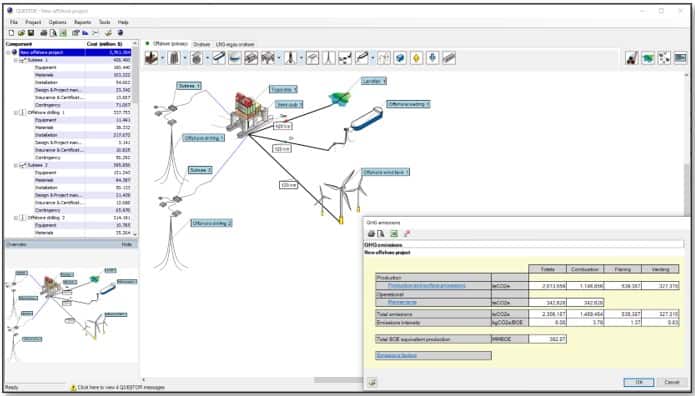The image size is (695, 396).
Task: Click the red pin icon in GHG emissions dialog
Action: coord(407,234)
